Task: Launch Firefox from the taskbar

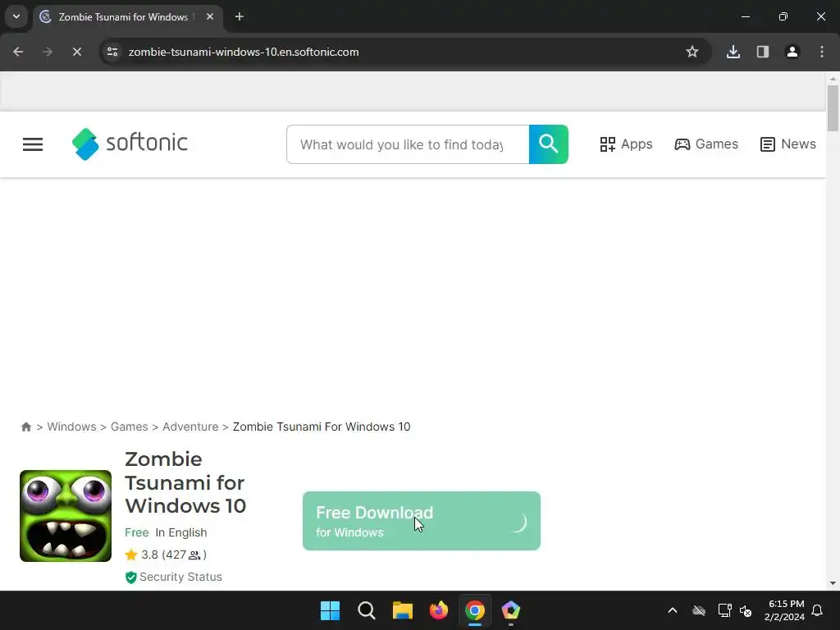Action: click(x=439, y=610)
